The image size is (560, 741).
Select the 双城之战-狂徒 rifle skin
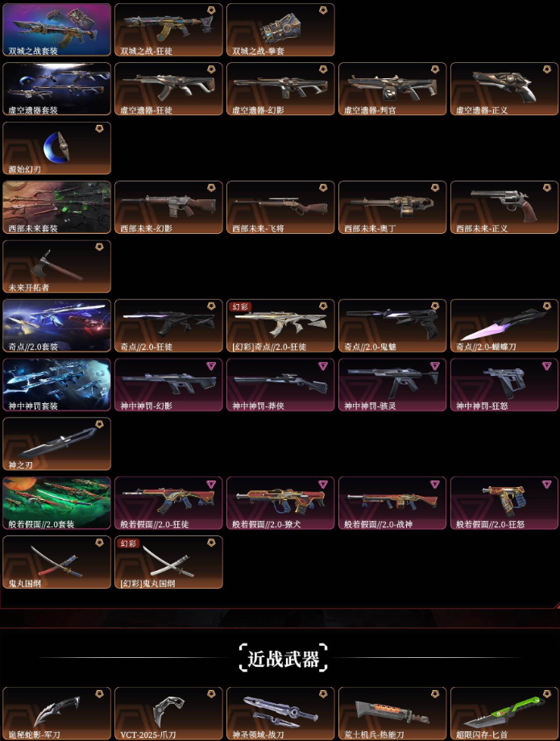point(168,30)
